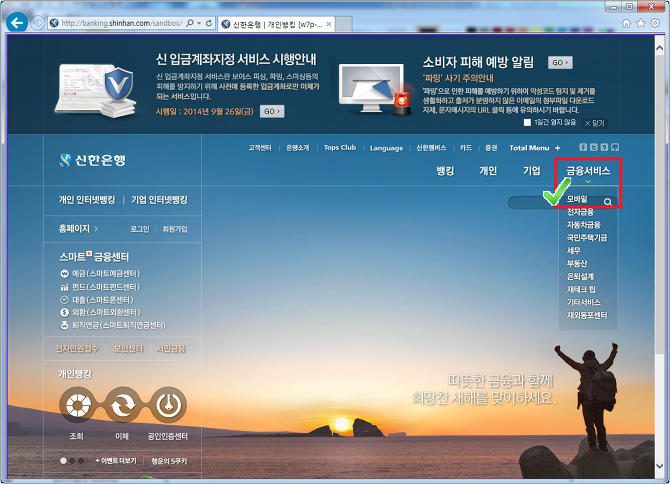Screen dimensions: 670x484
Task: Open 개인 인터넷뱅킹 link
Action: point(87,200)
